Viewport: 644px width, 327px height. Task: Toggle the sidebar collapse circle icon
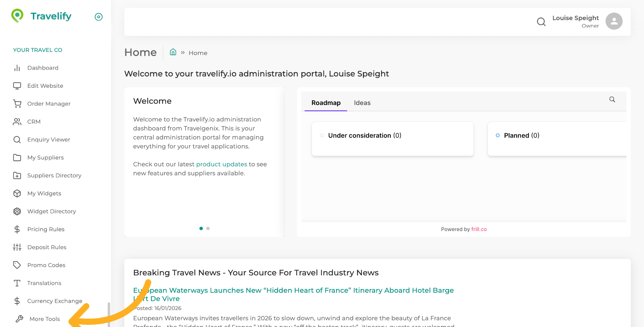(99, 17)
